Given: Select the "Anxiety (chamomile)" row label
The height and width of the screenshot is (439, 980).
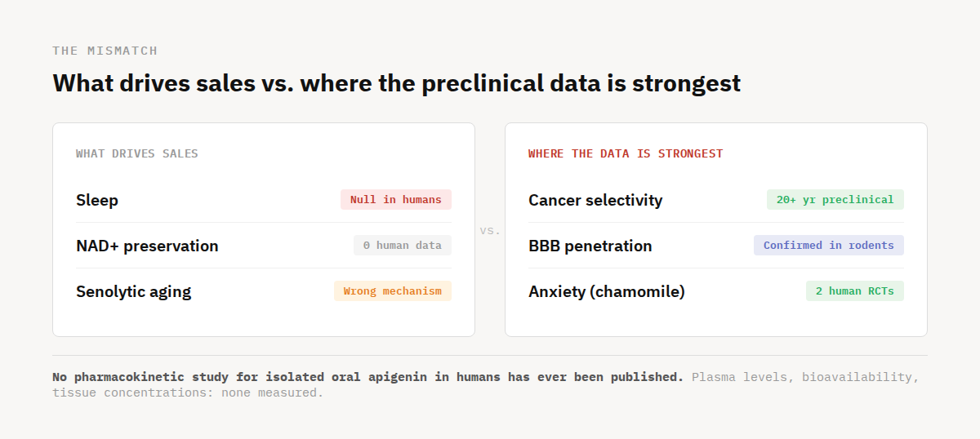Looking at the screenshot, I should click(x=606, y=291).
